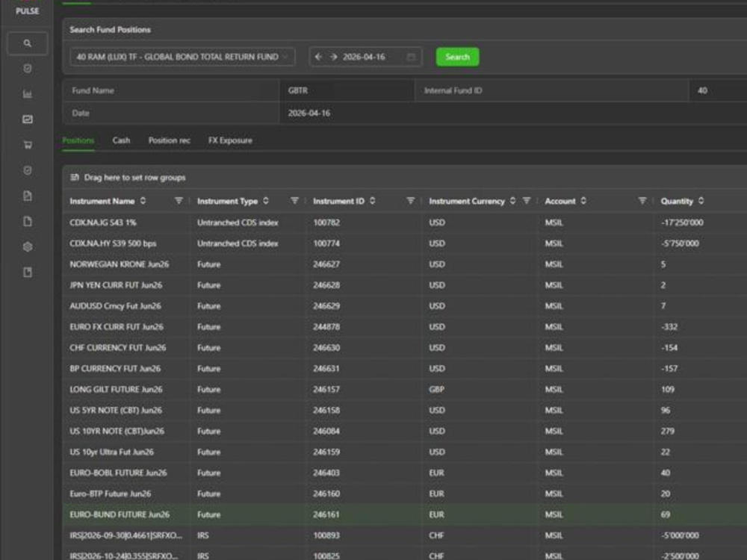Open the shopping cart sidebar icon

[27, 145]
